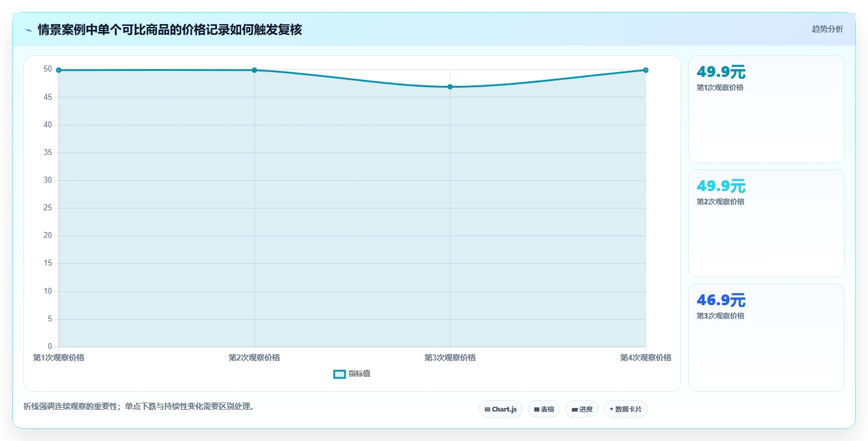Click the y-axis value 25
The width and height of the screenshot is (868, 441).
click(x=48, y=208)
